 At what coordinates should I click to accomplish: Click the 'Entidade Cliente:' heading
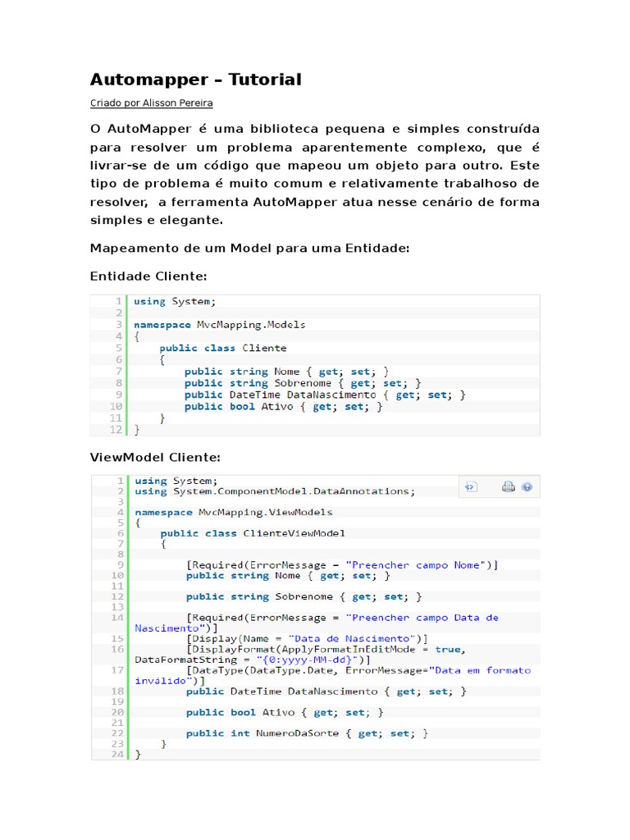[x=148, y=276]
